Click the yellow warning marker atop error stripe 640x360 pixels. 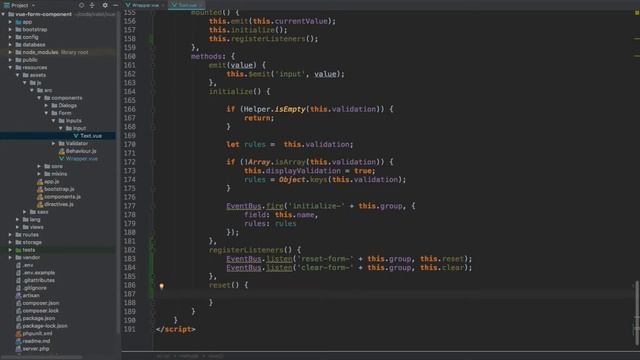click(636, 13)
